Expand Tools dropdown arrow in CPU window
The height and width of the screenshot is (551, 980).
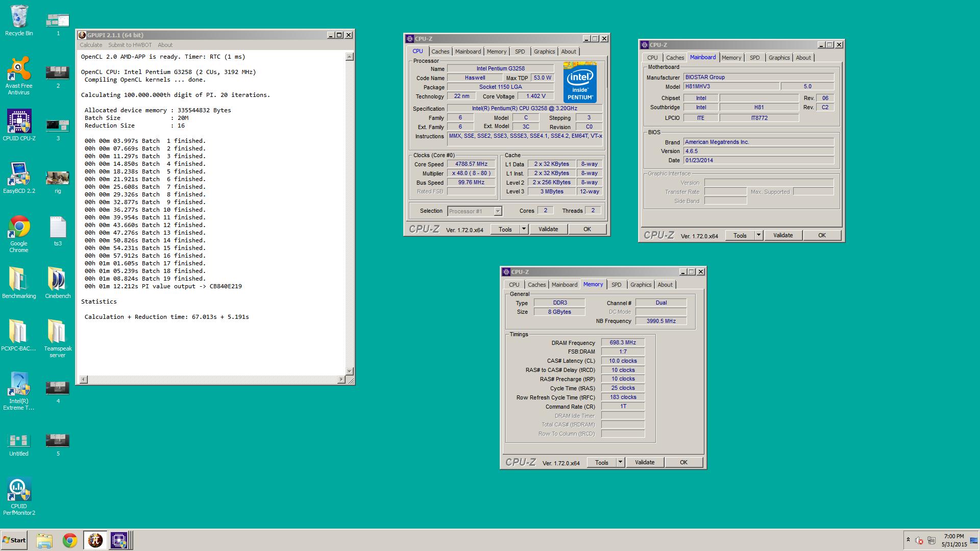click(x=523, y=230)
